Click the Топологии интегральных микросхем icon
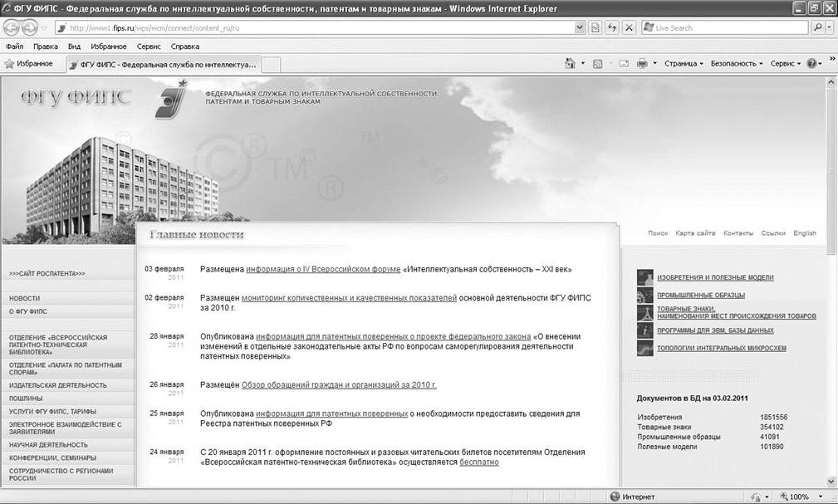Viewport: 838px width, 504px height. click(x=644, y=348)
